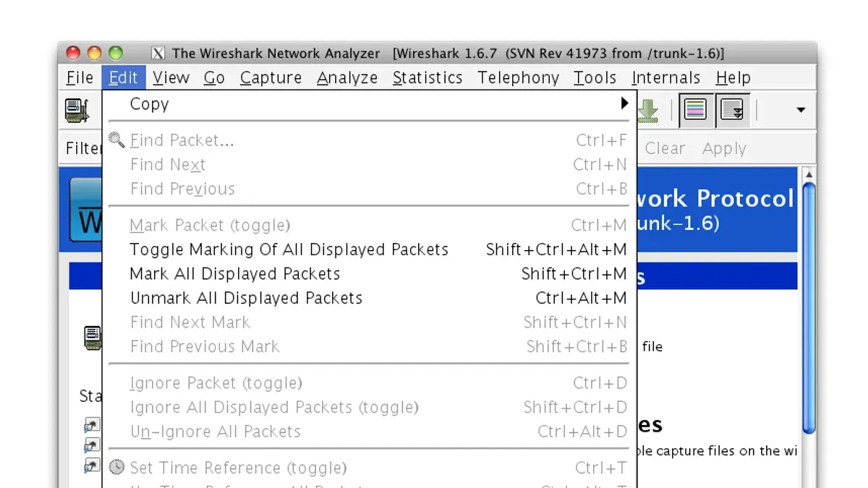The image size is (868, 488).
Task: Select Ignore Packet (toggle) entry
Action: [369, 383]
